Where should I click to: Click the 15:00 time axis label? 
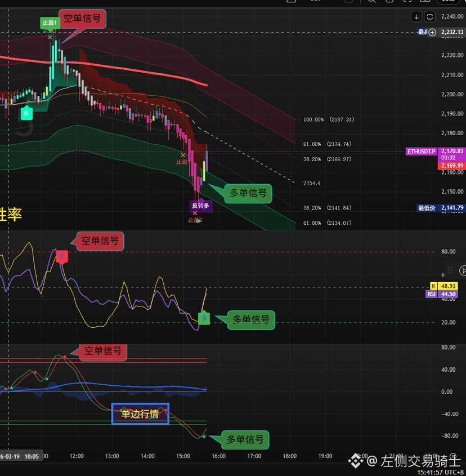pos(183,456)
